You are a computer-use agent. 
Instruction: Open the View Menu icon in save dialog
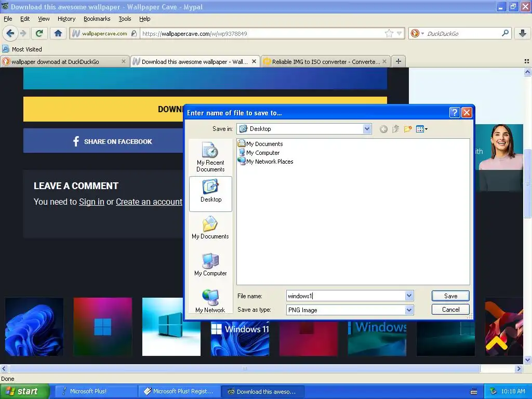click(x=421, y=129)
